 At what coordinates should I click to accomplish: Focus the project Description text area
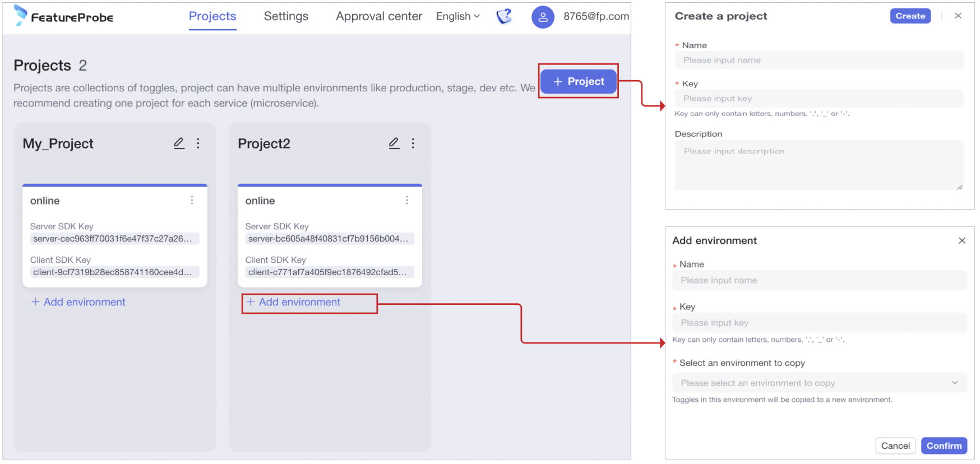(x=819, y=165)
